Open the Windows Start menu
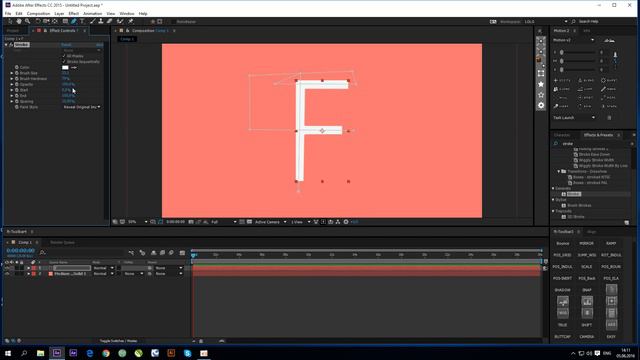The width and height of the screenshot is (640, 360). [8, 353]
